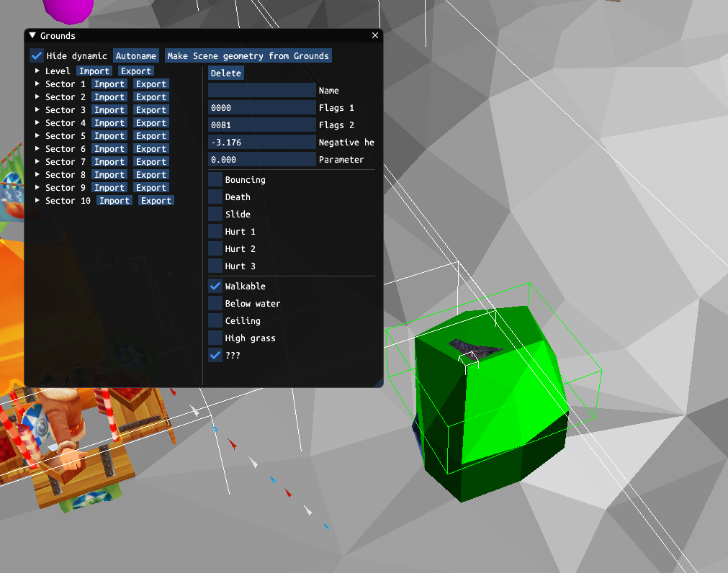Expand the Sector 8 tree node
This screenshot has width=728, height=573.
click(x=37, y=175)
